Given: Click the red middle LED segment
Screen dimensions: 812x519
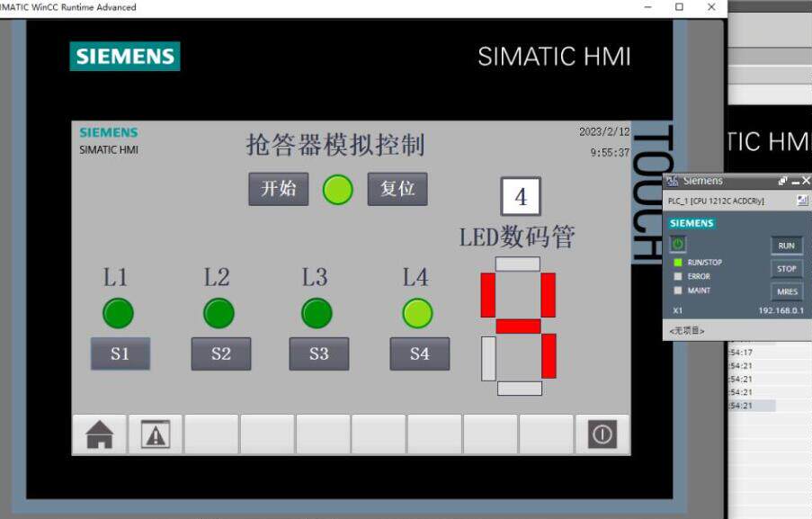Looking at the screenshot, I should coord(518,327).
